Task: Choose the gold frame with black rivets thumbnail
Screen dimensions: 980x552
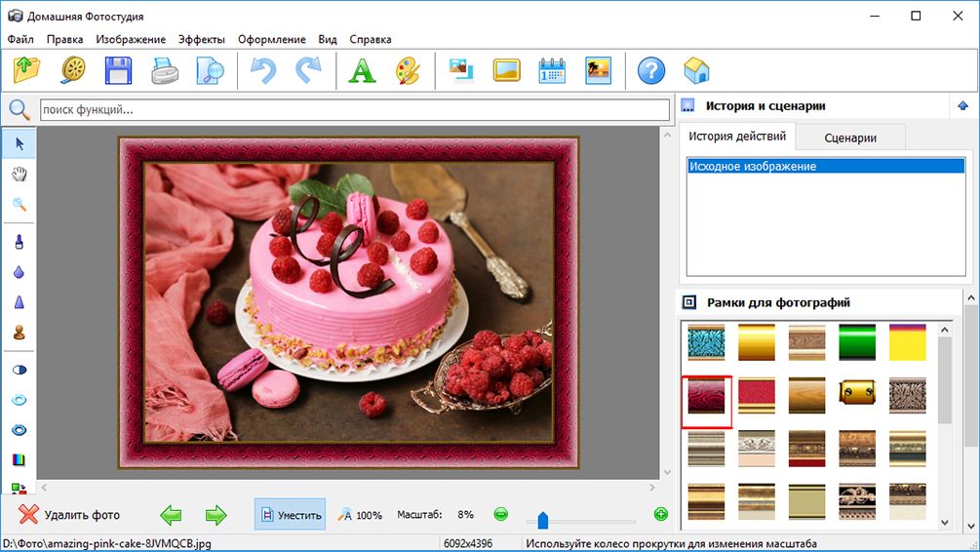Action: 857,395
